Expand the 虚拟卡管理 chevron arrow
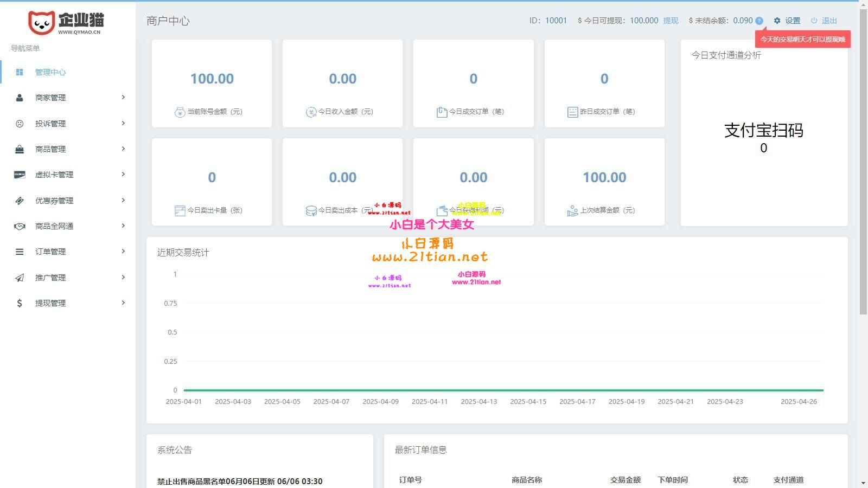 pyautogui.click(x=123, y=174)
